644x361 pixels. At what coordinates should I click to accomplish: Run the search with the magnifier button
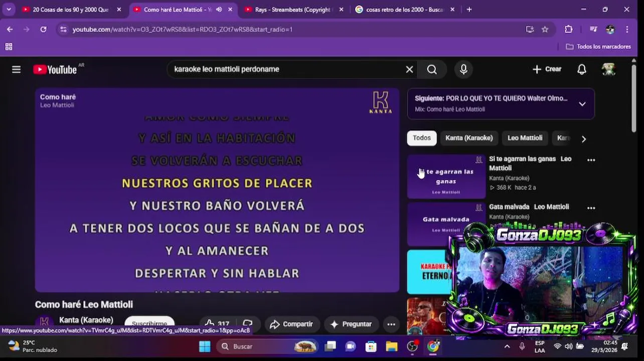click(x=432, y=70)
